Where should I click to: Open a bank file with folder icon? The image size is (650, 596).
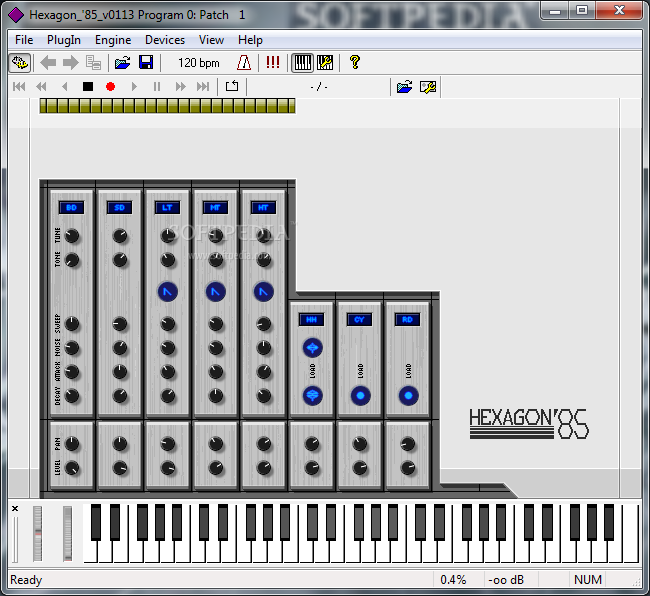click(x=122, y=63)
